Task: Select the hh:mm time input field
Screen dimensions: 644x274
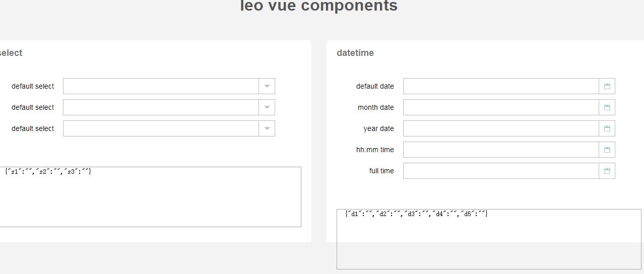Action: coord(501,150)
